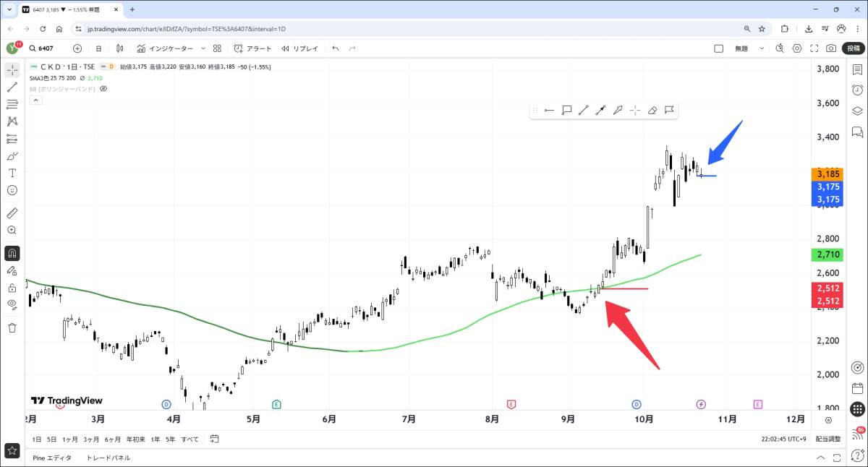Set time range to 5日

51,439
